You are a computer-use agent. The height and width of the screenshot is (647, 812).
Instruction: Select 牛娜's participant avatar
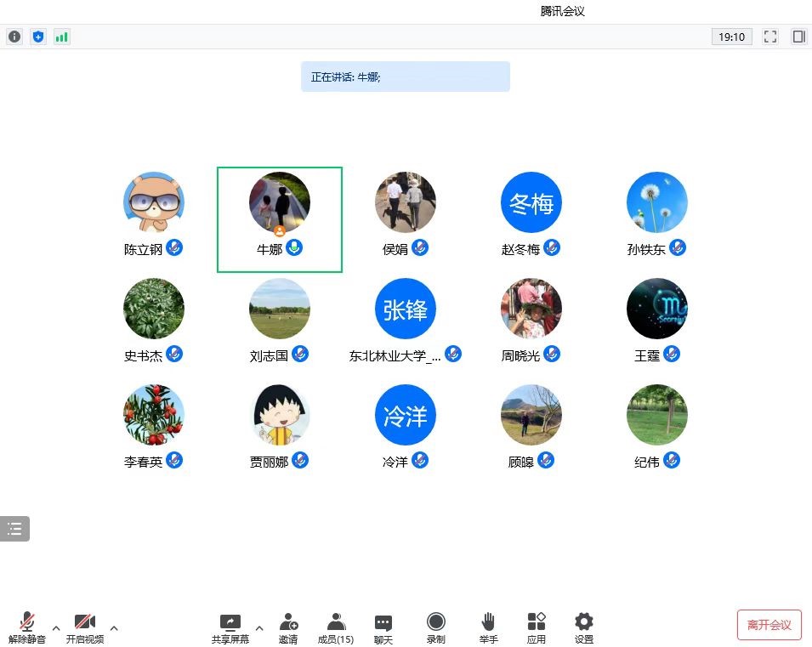280,203
